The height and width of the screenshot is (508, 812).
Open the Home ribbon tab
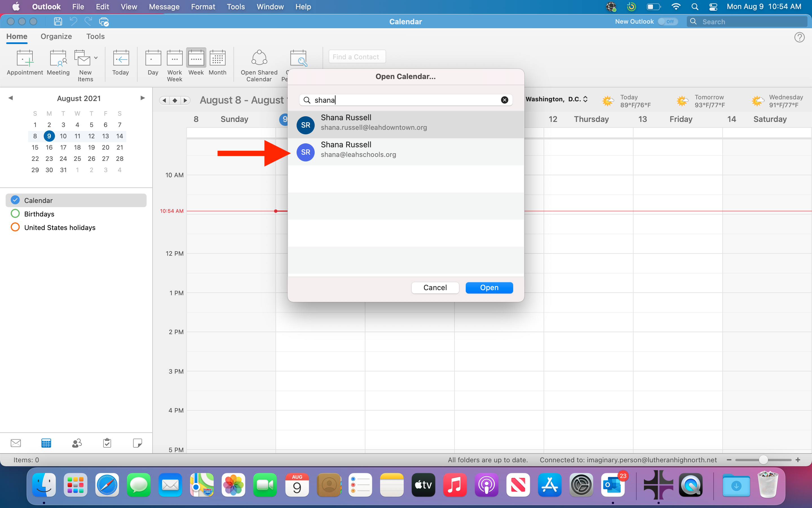[x=17, y=36]
